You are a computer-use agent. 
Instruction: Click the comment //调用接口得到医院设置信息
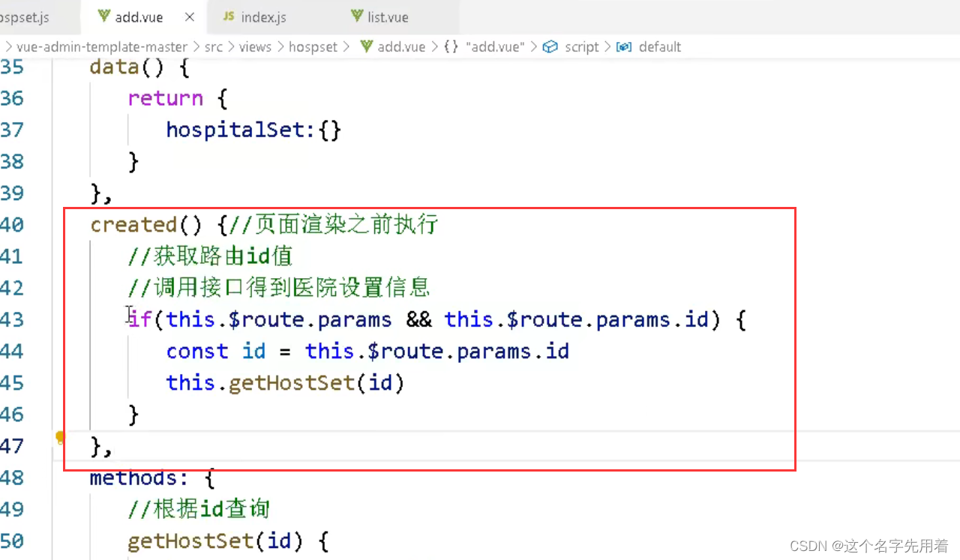click(x=279, y=288)
